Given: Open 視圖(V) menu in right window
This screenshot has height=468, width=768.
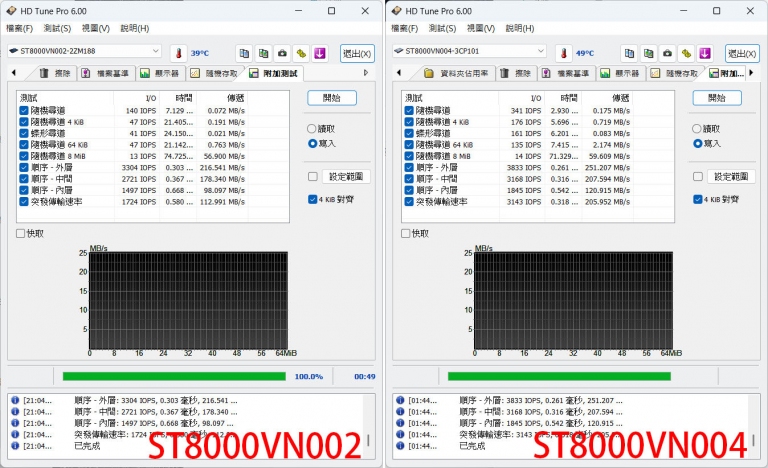Looking at the screenshot, I should point(481,28).
